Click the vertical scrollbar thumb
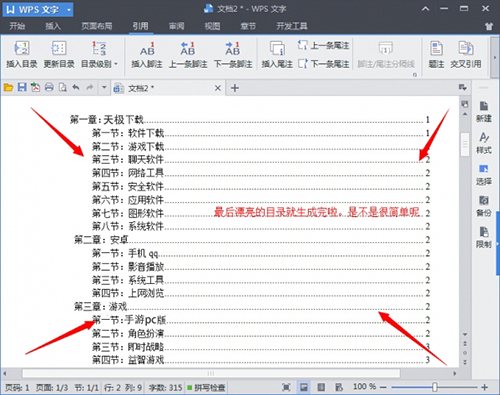 tap(465, 144)
